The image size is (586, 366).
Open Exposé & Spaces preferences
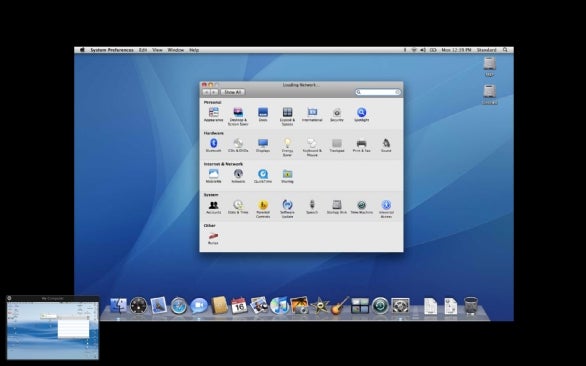coord(287,116)
